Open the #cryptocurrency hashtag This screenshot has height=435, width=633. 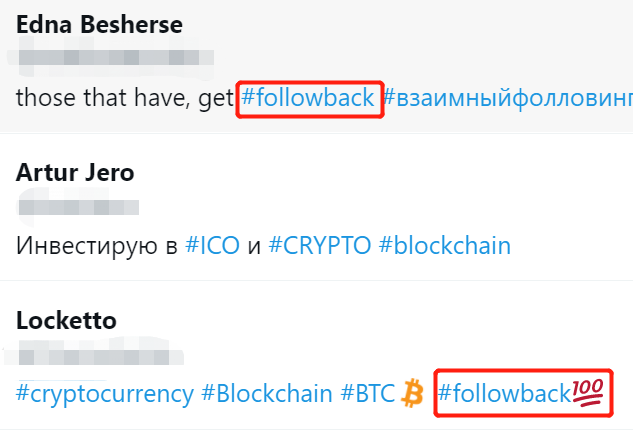click(x=105, y=394)
